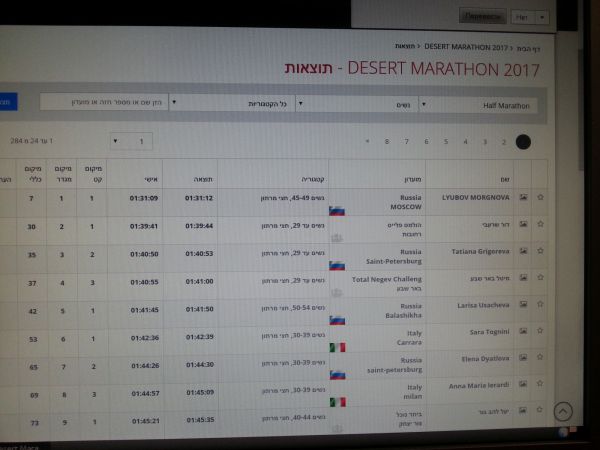Click club name Total Negev Challeng
This screenshot has height=450, width=600.
386,279
